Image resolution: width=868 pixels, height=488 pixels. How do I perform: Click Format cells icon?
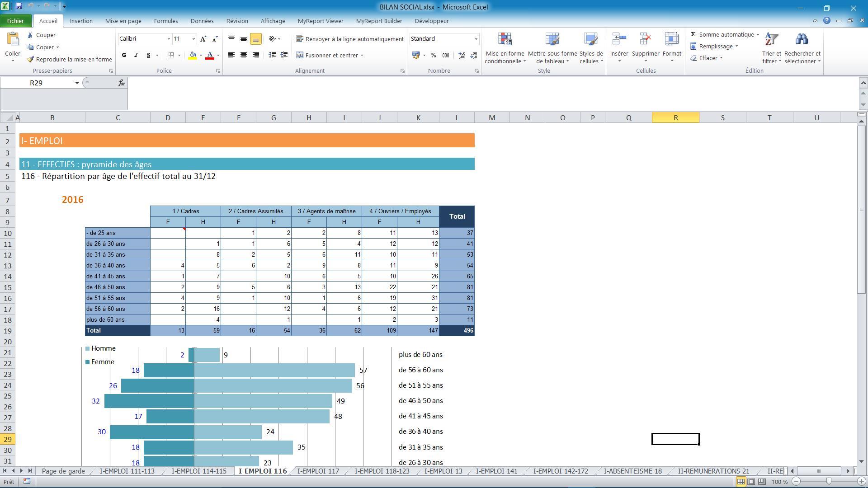pos(672,39)
